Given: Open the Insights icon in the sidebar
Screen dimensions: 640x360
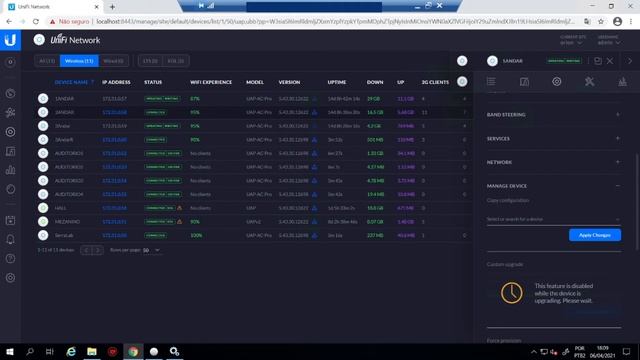Looking at the screenshot, I should click(11, 189).
